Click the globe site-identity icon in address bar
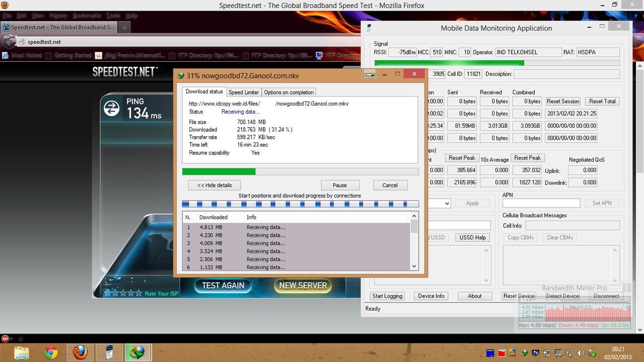Screen dimensions: 644x362 tap(22, 42)
